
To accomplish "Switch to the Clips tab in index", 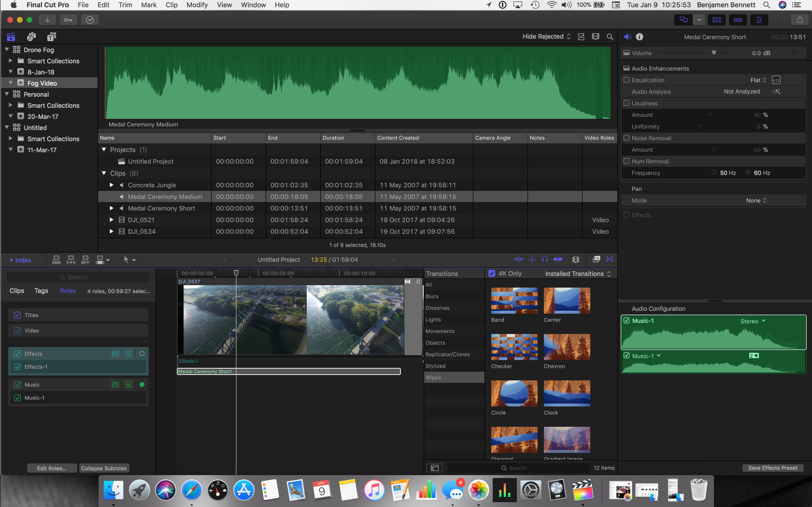I will [17, 291].
